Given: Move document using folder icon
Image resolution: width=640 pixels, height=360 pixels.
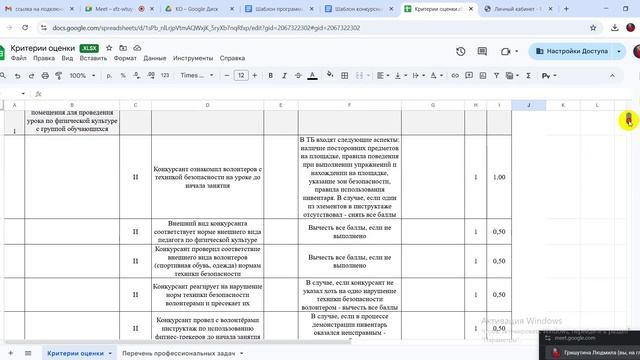Looking at the screenshot, I should click(x=123, y=48).
